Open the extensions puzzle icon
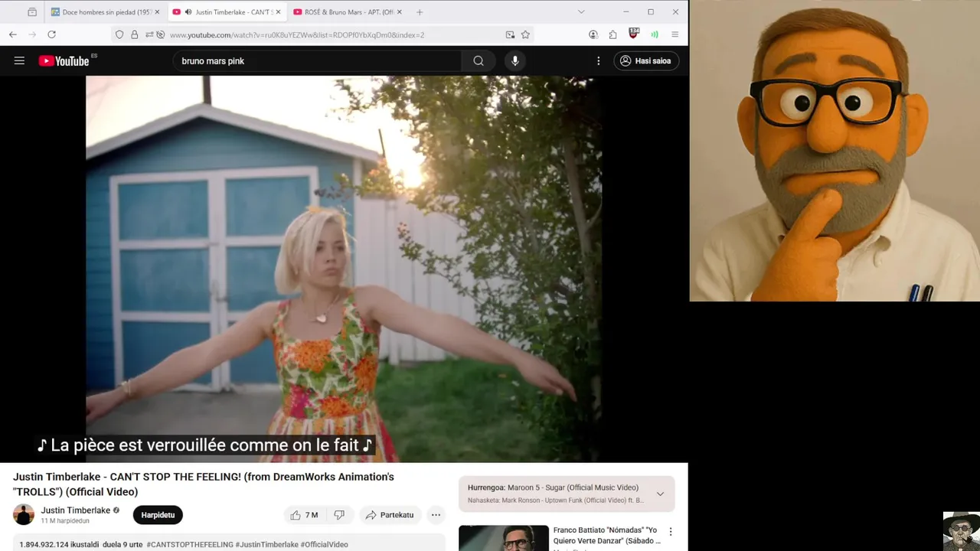This screenshot has width=980, height=551. (613, 34)
